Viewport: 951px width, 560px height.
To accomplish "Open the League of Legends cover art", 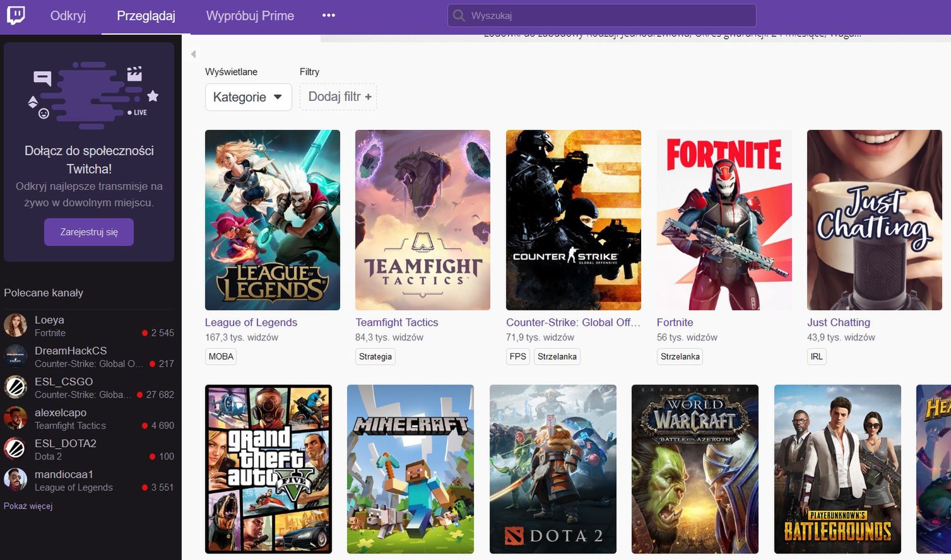I will 273,220.
